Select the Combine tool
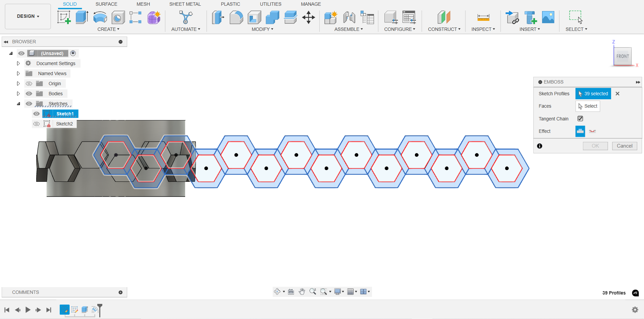The width and height of the screenshot is (644, 319). tap(272, 17)
